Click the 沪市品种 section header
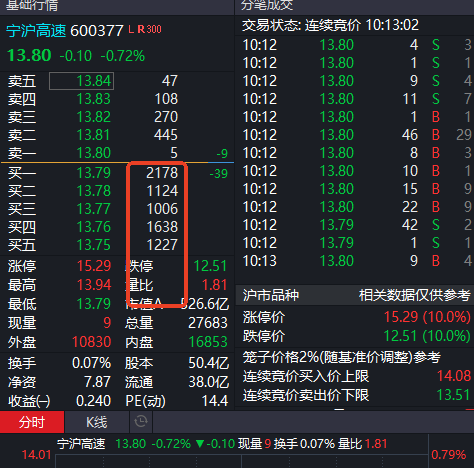The height and width of the screenshot is (468, 474). click(x=271, y=295)
